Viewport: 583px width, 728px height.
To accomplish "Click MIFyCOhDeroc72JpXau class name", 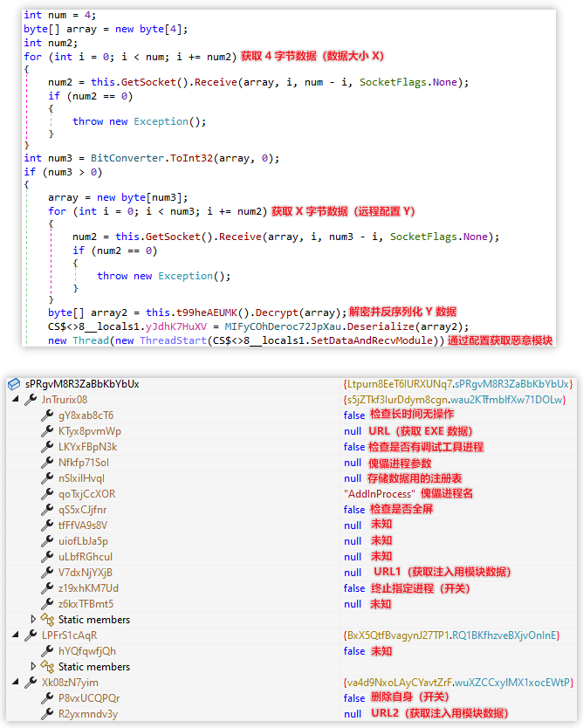I will [x=283, y=326].
